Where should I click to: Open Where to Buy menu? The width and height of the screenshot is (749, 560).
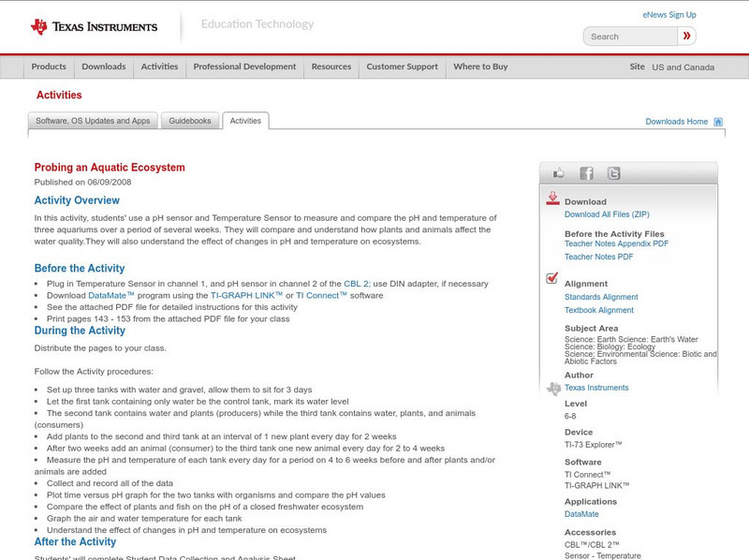click(480, 66)
